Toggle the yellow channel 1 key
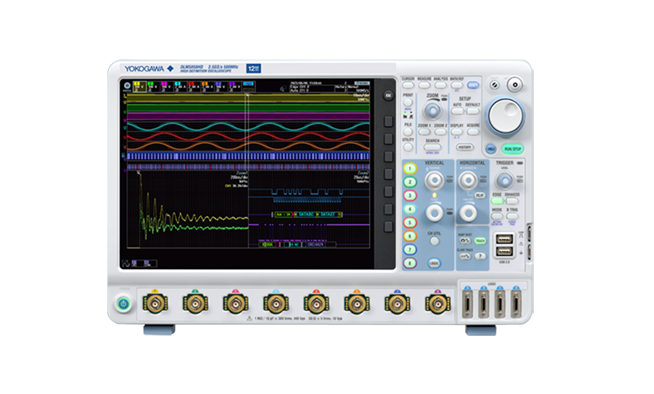Image resolution: width=654 pixels, height=394 pixels. (410, 168)
